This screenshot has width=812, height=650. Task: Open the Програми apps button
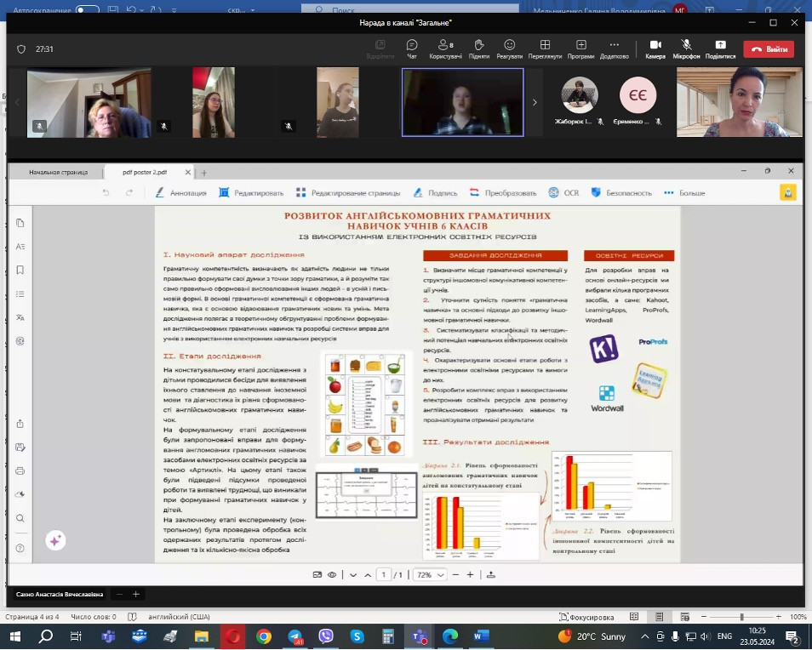pos(580,48)
